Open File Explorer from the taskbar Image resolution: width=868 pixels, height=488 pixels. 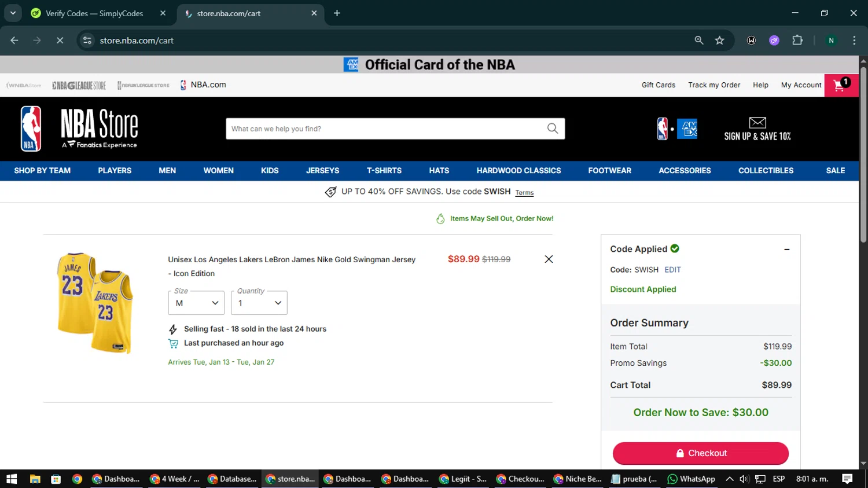tap(35, 479)
